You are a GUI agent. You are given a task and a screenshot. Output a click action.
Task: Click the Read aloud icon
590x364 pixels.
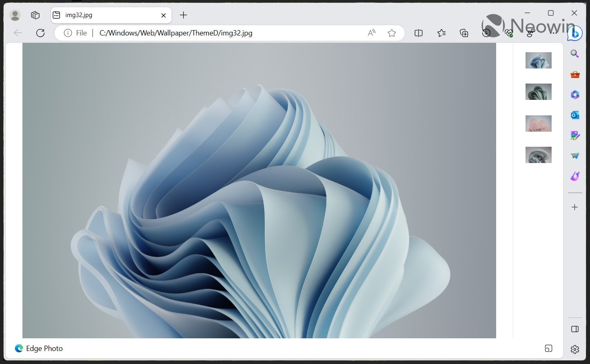tap(371, 33)
